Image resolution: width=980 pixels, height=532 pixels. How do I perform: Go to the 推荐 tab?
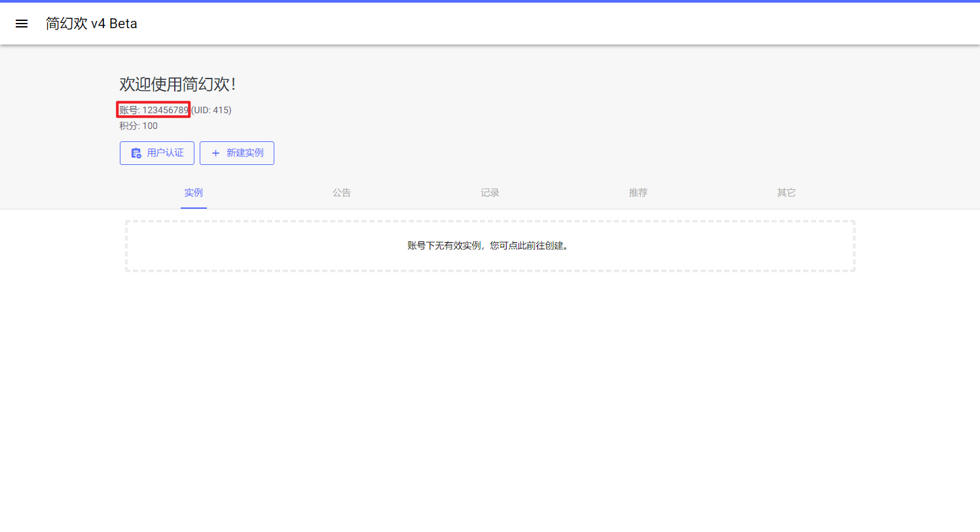[638, 192]
